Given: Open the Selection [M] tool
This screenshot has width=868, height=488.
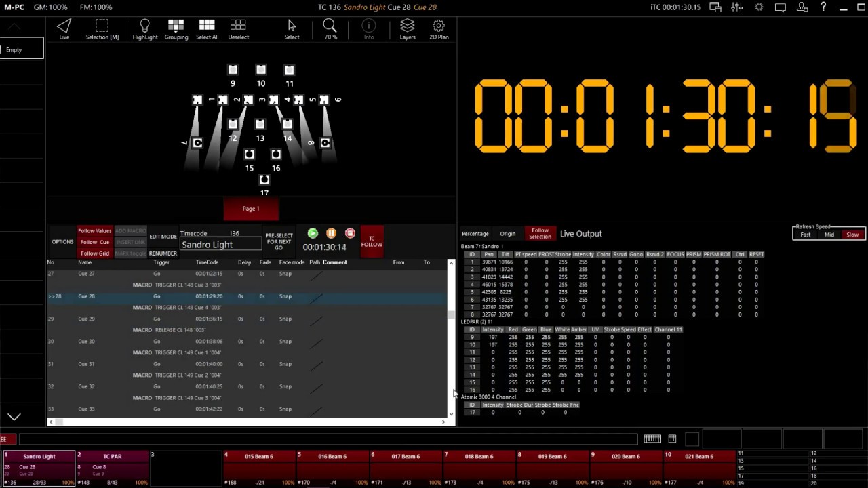Looking at the screenshot, I should 102,29.
